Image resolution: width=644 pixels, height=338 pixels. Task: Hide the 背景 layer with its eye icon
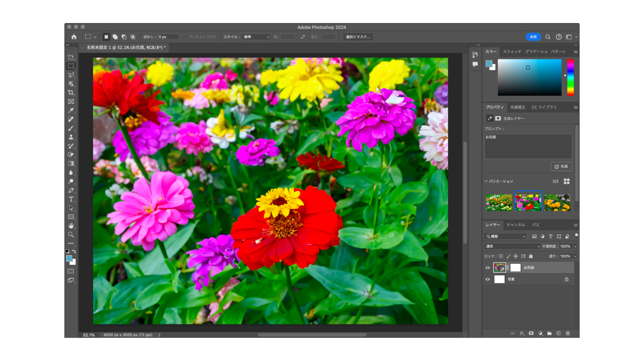click(x=488, y=279)
